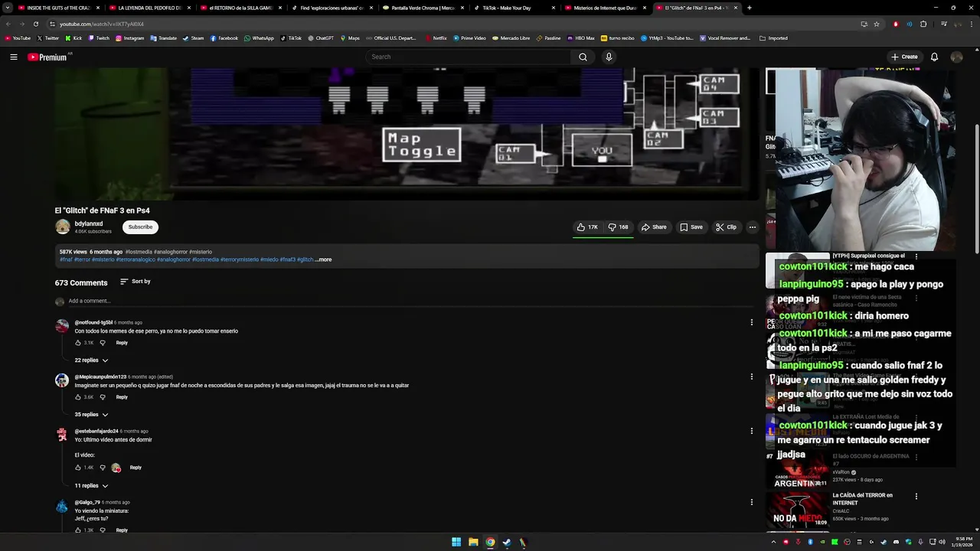Open the notifications bell
980x551 pixels.
click(934, 57)
